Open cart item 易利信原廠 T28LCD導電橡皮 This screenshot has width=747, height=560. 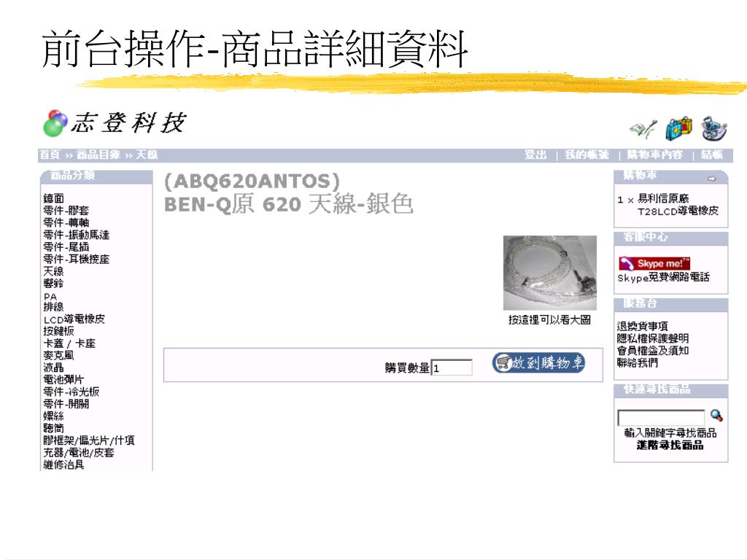[678, 205]
